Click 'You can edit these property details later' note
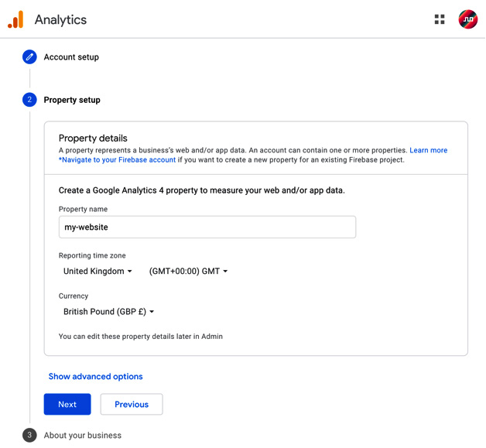Viewport: 486px width, 448px height. [141, 337]
